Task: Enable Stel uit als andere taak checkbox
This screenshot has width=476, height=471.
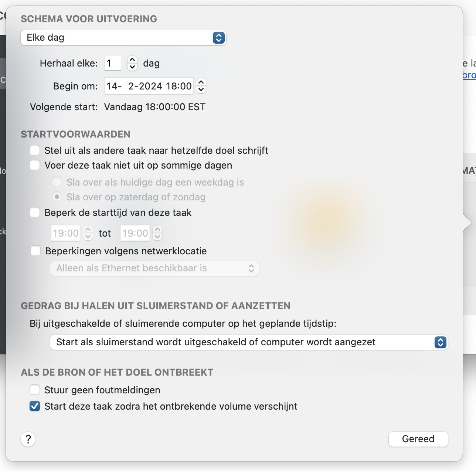Action: click(35, 150)
